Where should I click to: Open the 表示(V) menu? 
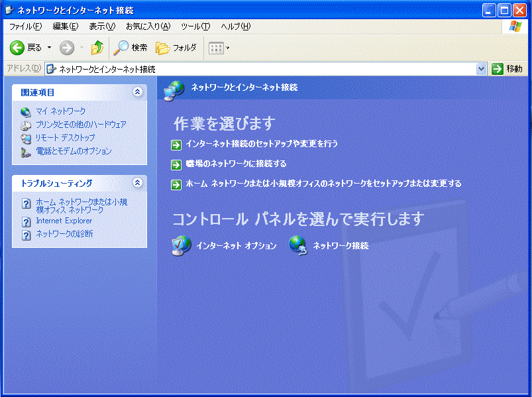(102, 27)
